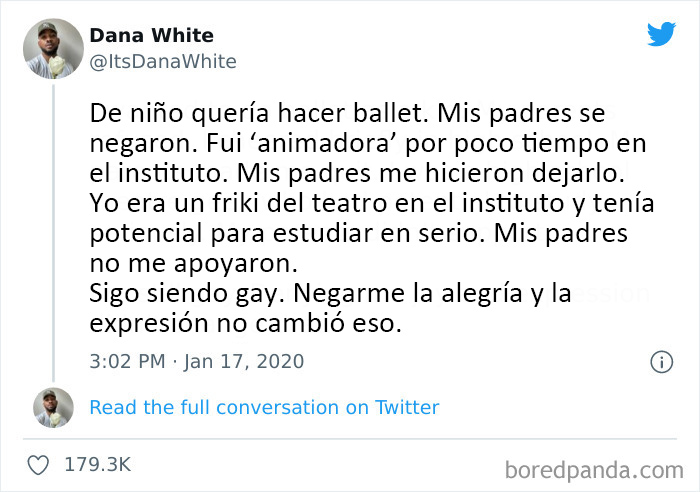The width and height of the screenshot is (700, 492).
Task: Click small avatar beside conversation link
Action: pyautogui.click(x=52, y=408)
